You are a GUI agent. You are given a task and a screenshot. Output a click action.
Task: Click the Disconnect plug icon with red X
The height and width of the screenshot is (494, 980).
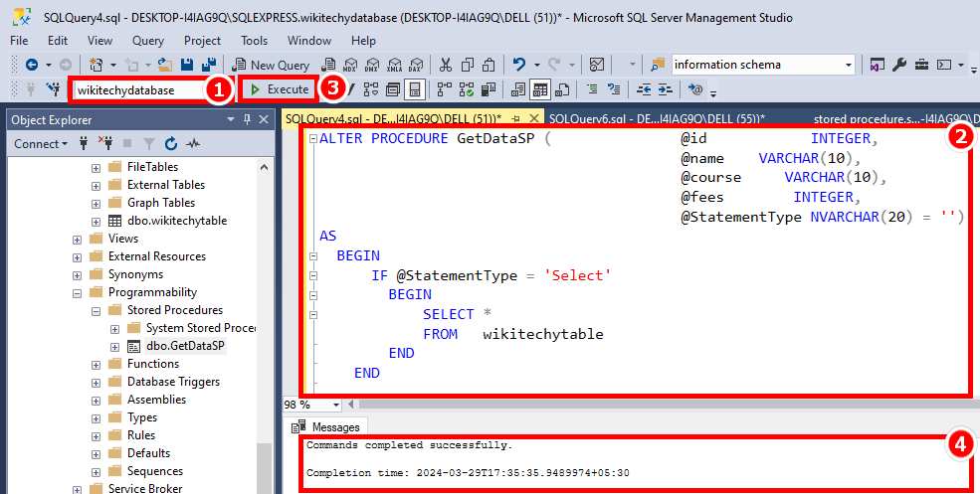click(x=106, y=143)
